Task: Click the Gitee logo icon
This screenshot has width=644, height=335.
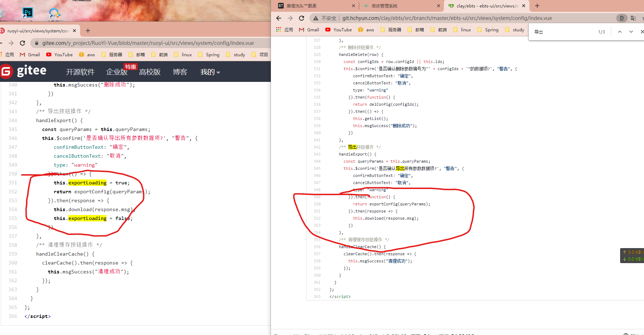Action: [6, 72]
